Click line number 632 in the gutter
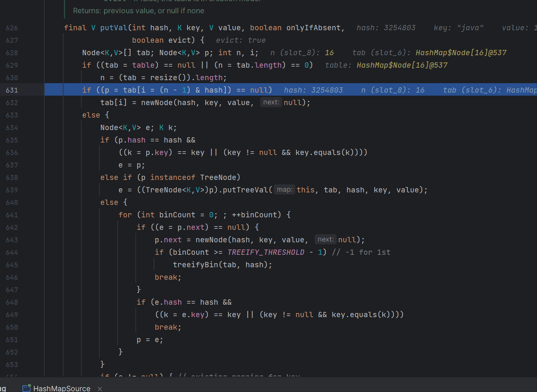Image resolution: width=537 pixels, height=392 pixels. (12, 102)
